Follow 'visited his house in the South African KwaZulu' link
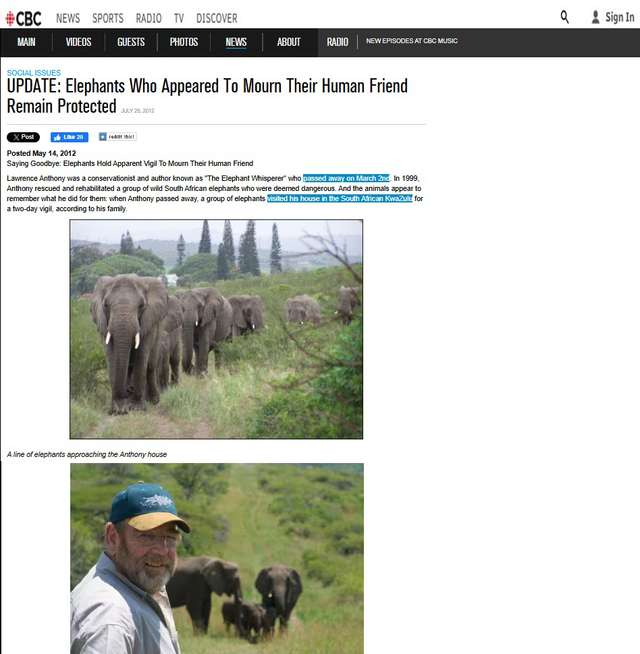This screenshot has height=654, width=640. pyautogui.click(x=340, y=199)
